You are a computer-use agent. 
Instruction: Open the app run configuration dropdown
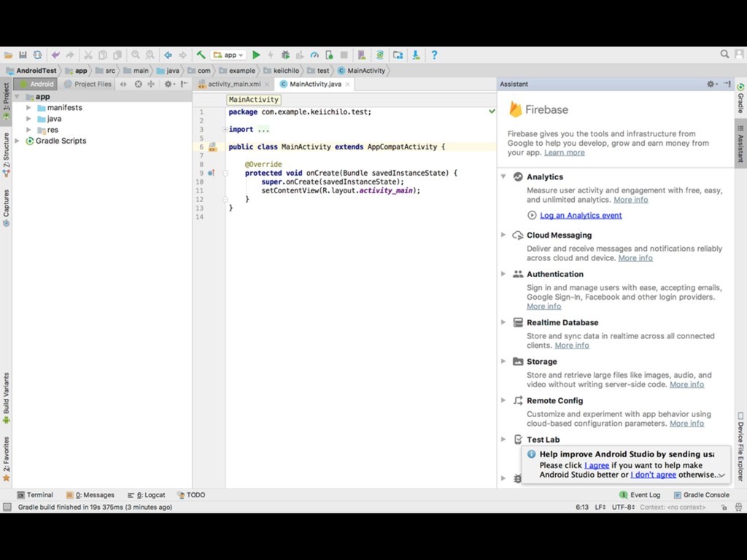point(228,55)
